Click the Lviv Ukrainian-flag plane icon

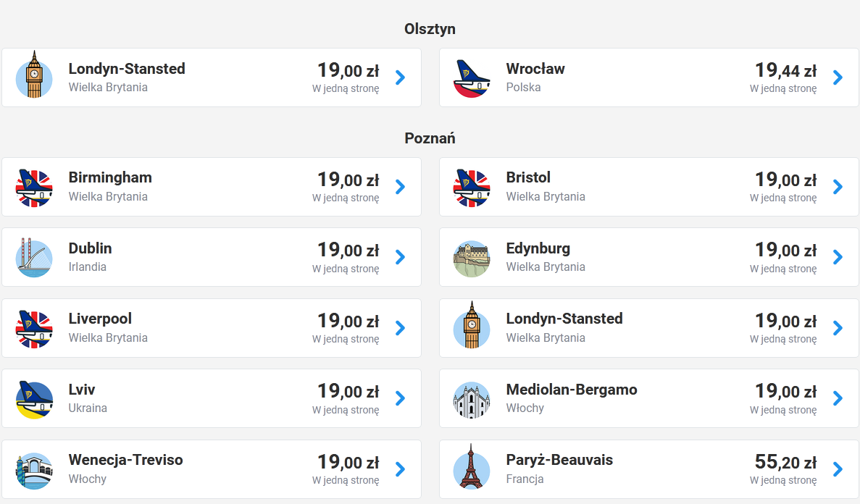click(34, 400)
